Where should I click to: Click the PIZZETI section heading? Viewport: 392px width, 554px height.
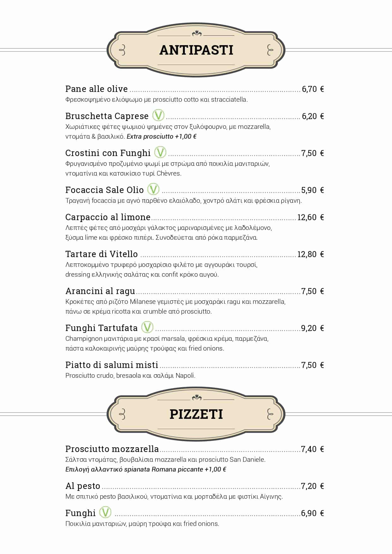(x=196, y=414)
